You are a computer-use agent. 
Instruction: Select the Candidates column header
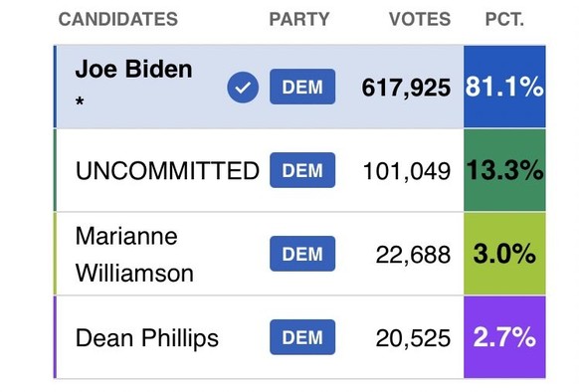[x=118, y=19]
